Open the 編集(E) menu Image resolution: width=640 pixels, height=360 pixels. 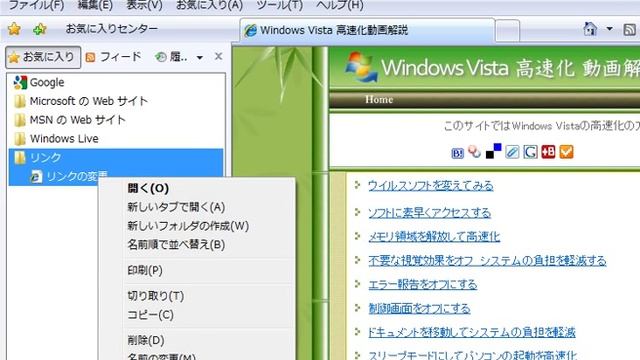point(95,6)
